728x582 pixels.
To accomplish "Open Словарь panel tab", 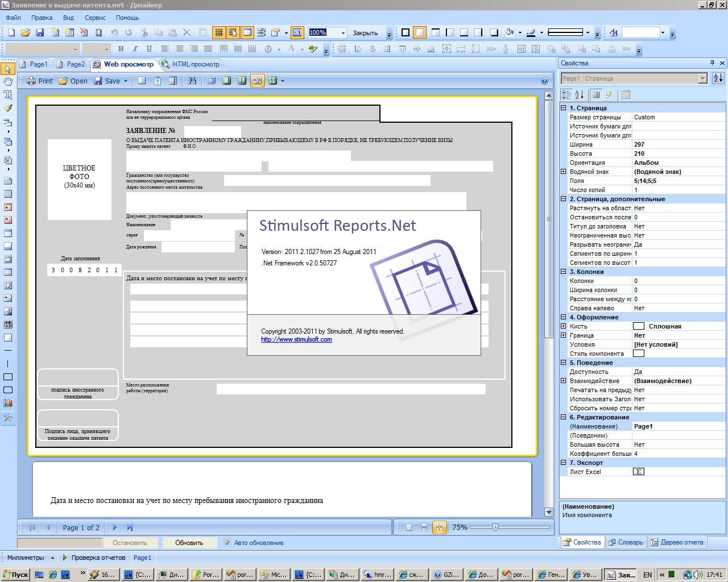I will 626,542.
